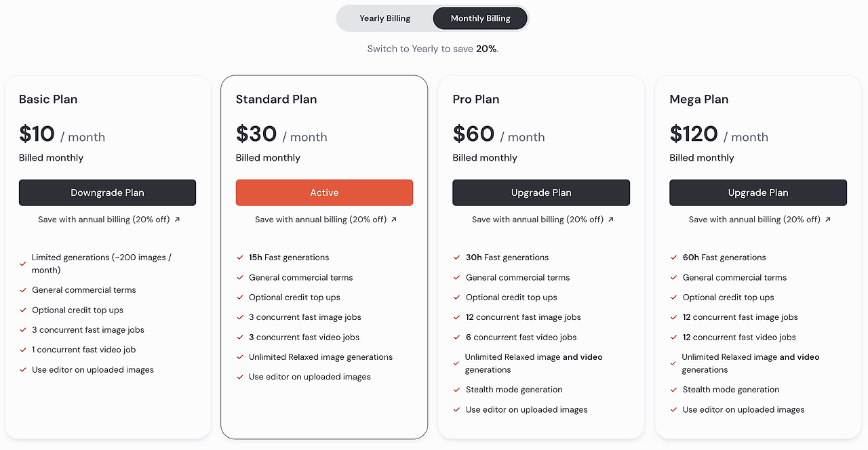Open Mega Plan annual billing savings link

pyautogui.click(x=755, y=220)
